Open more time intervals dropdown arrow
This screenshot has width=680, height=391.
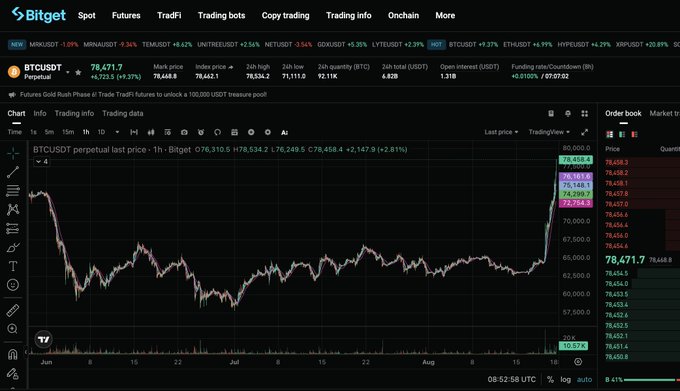[117, 132]
